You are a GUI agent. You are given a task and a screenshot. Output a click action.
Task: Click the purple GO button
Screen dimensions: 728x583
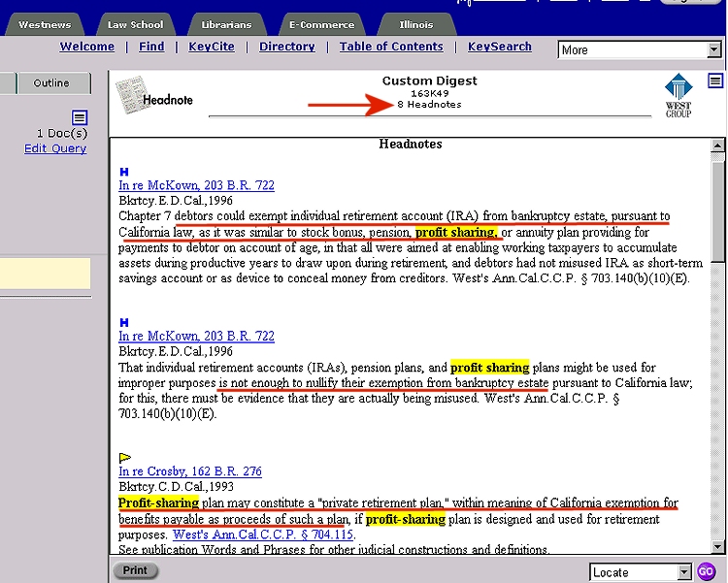707,571
